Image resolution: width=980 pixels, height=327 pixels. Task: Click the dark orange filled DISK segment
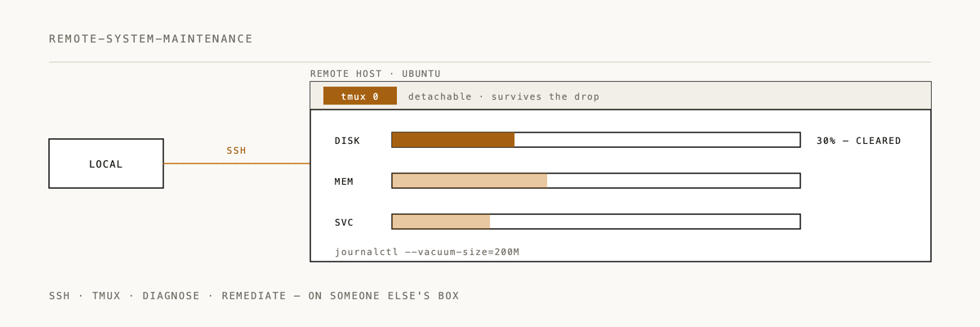(453, 140)
